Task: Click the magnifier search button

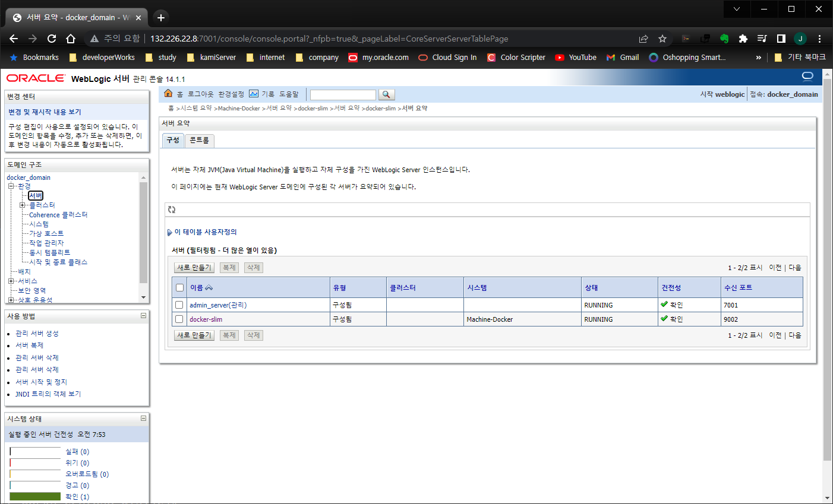Action: pyautogui.click(x=386, y=94)
